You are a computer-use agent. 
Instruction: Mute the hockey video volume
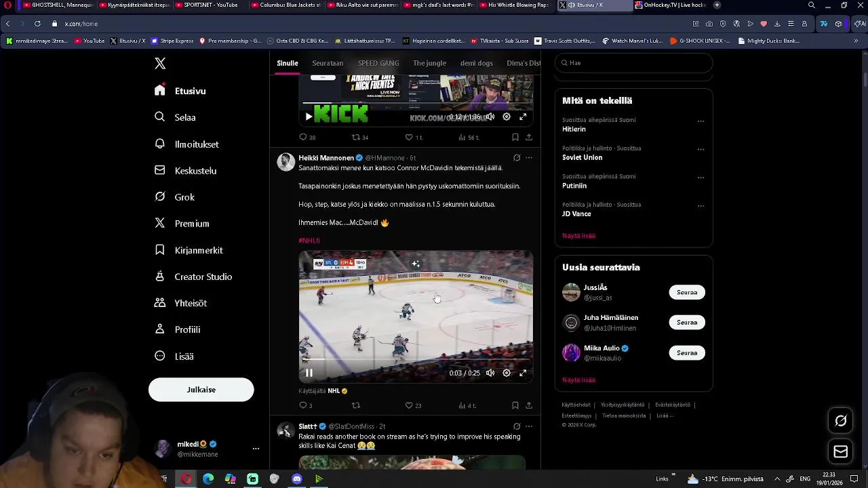click(x=490, y=373)
